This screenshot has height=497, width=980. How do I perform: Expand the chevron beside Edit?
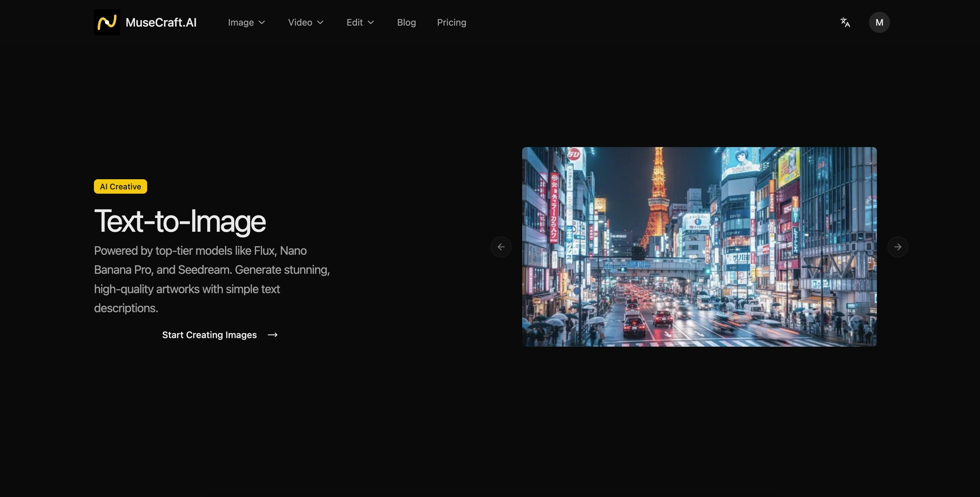[371, 22]
